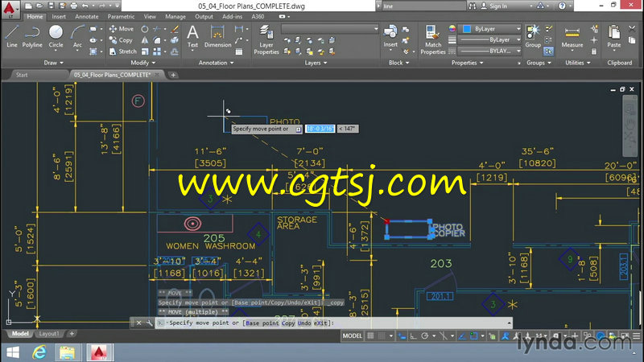This screenshot has height=362, width=644.
Task: Click the search field containing 'line'
Action: click(423, 6)
